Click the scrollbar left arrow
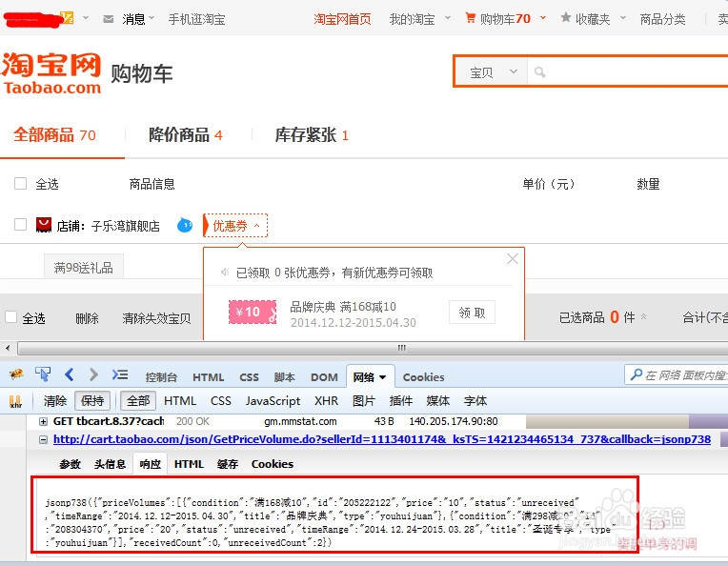 (8, 348)
